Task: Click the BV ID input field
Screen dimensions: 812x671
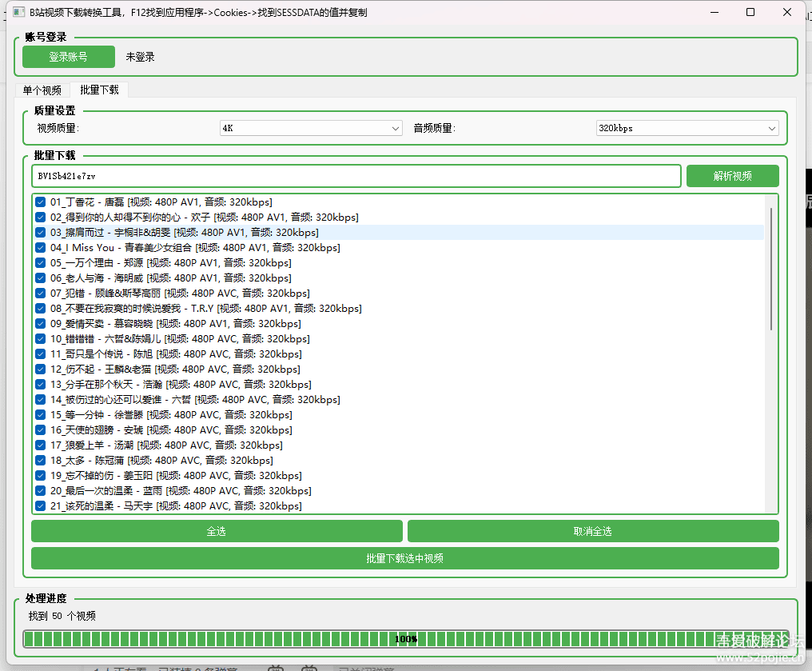Action: (356, 176)
